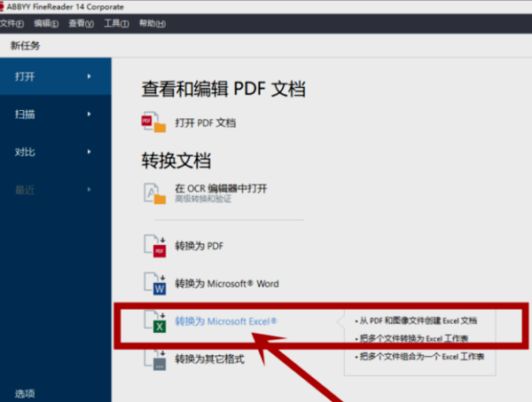
Task: Click the 查看和编辑 PDF 文档 heading
Action: (x=223, y=89)
